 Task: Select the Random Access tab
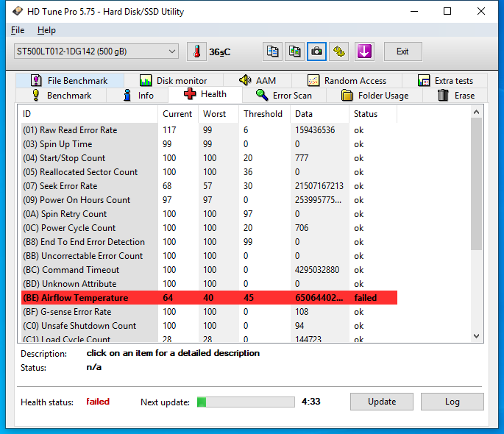347,81
